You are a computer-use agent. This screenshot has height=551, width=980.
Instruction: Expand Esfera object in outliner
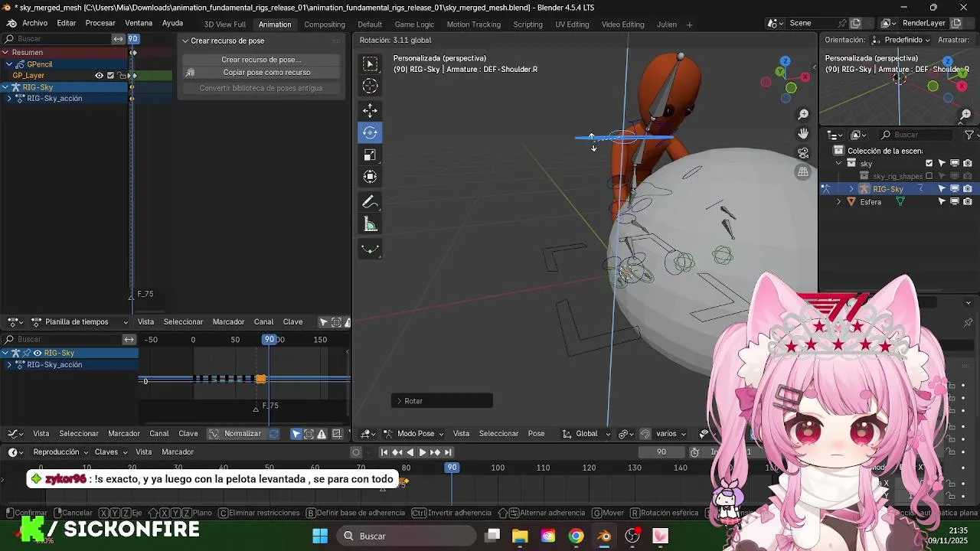coord(838,202)
